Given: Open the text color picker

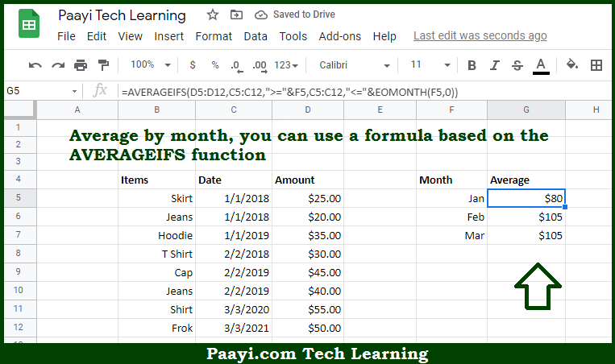Looking at the screenshot, I should pos(541,66).
